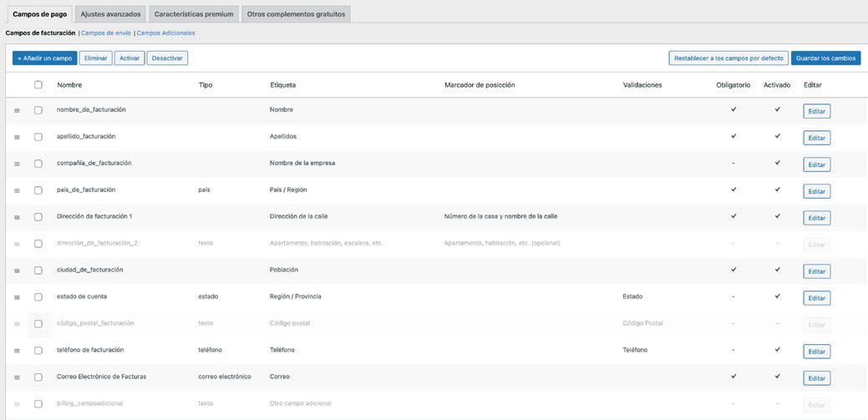
Task: Edit the país_de_facturación field
Action: point(817,191)
